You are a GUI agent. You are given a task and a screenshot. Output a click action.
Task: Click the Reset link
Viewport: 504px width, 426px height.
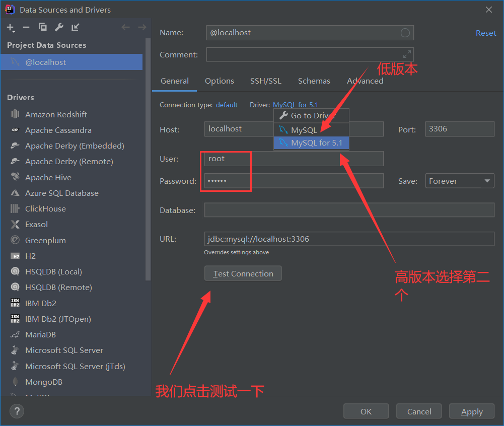[486, 33]
